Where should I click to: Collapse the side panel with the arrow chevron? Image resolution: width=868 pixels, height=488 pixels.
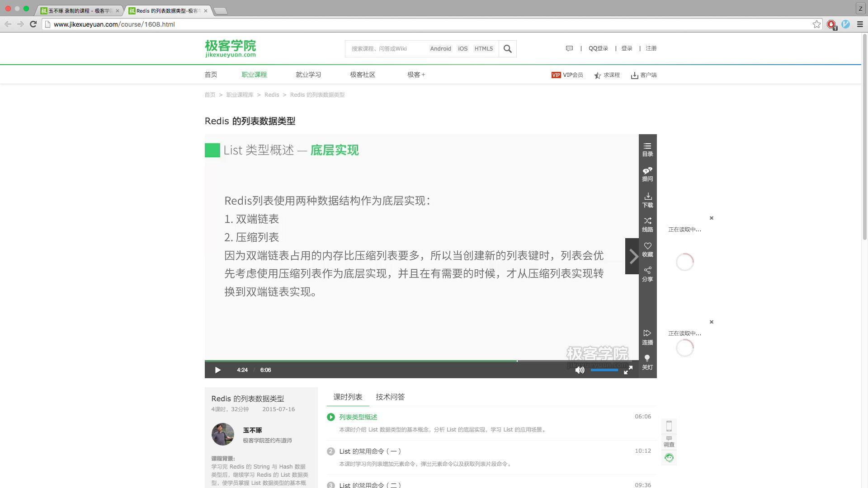(633, 256)
